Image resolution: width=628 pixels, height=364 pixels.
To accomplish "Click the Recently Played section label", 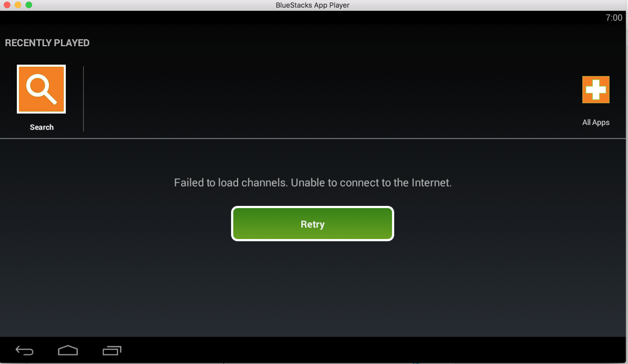I will [47, 42].
